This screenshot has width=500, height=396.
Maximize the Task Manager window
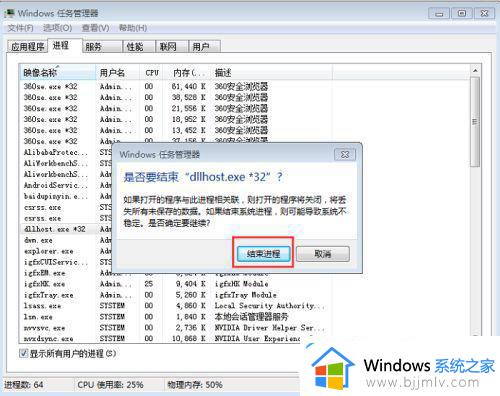click(462, 14)
